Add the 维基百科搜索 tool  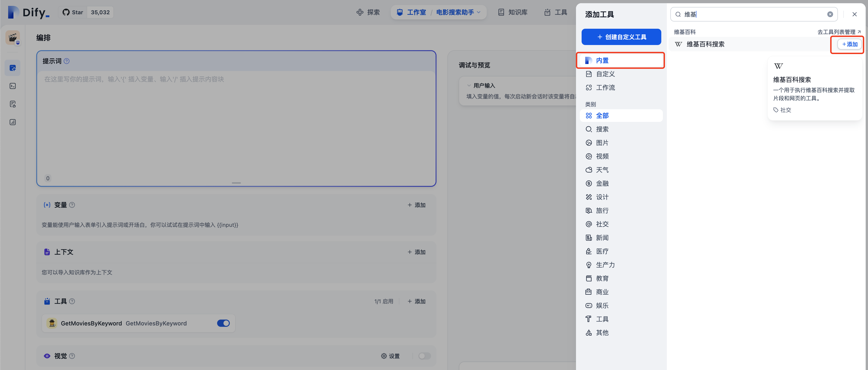click(849, 44)
